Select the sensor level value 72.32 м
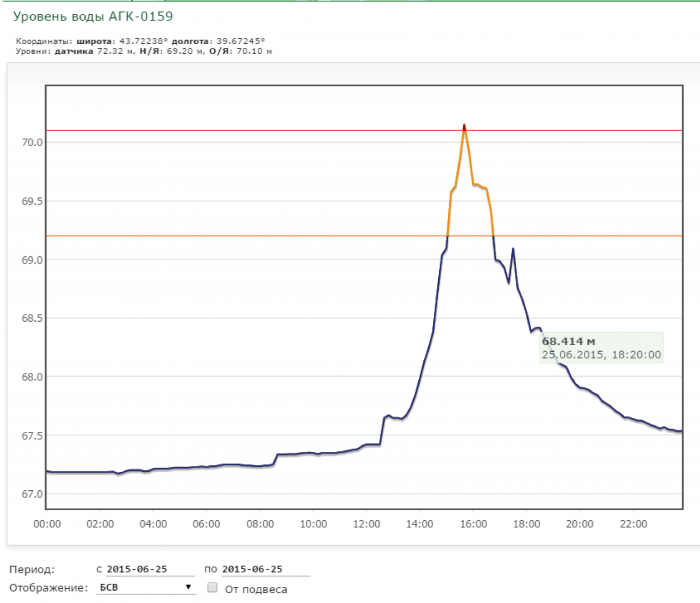This screenshot has height=603, width=700. coord(116,51)
